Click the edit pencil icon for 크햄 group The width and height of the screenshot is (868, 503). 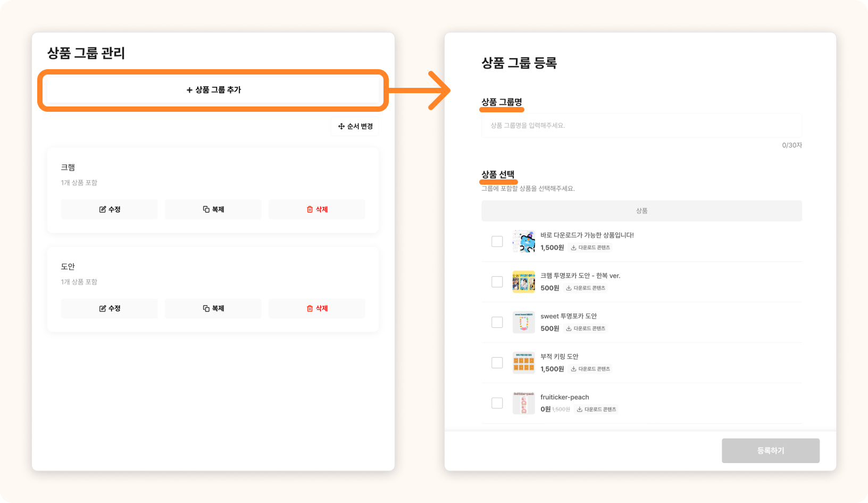point(103,210)
